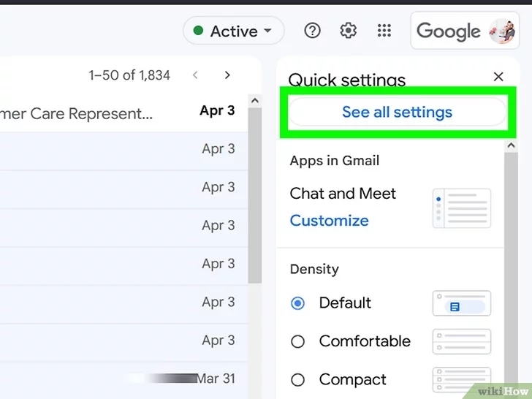Viewport: 532px width, 399px height.
Task: Click the Quick settings scroll up arrow
Action: tap(511, 145)
